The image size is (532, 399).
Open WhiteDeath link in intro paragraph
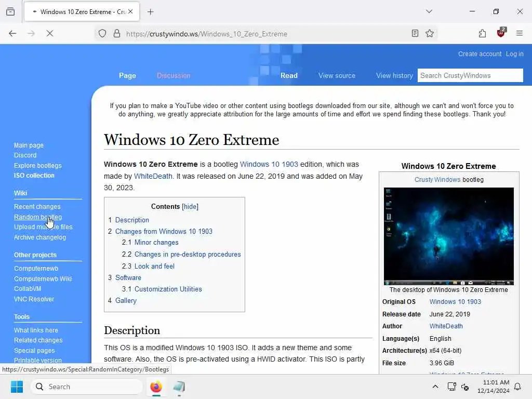(153, 176)
